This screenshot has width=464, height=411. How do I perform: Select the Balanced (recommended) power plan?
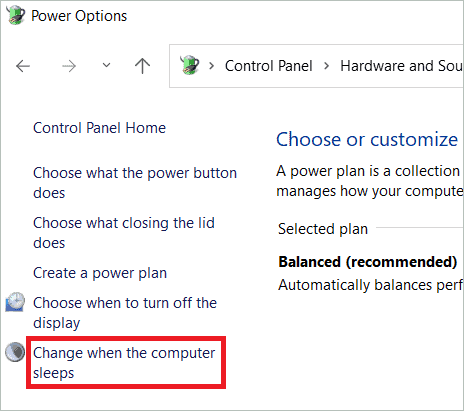coord(368,262)
